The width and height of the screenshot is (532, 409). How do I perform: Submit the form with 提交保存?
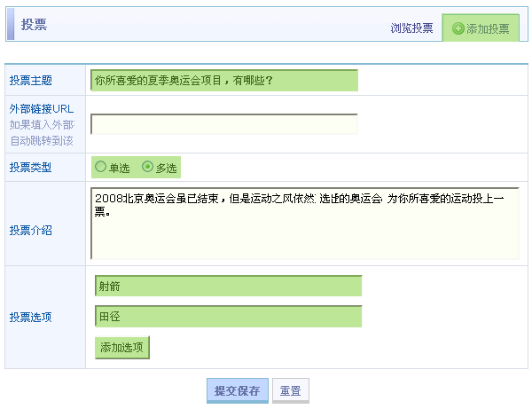237,391
